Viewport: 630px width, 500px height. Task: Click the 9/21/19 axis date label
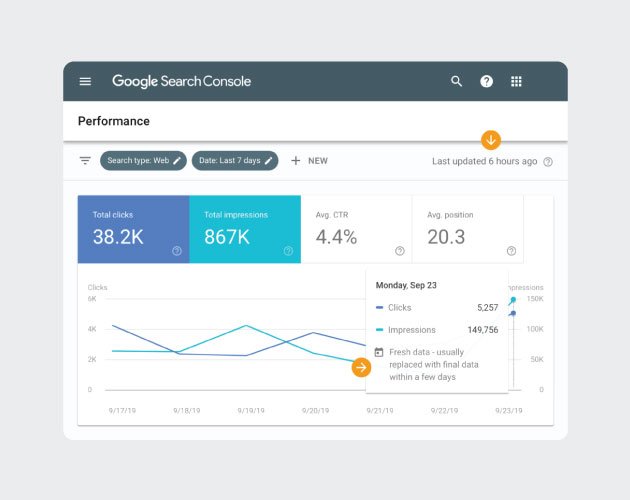(x=380, y=410)
